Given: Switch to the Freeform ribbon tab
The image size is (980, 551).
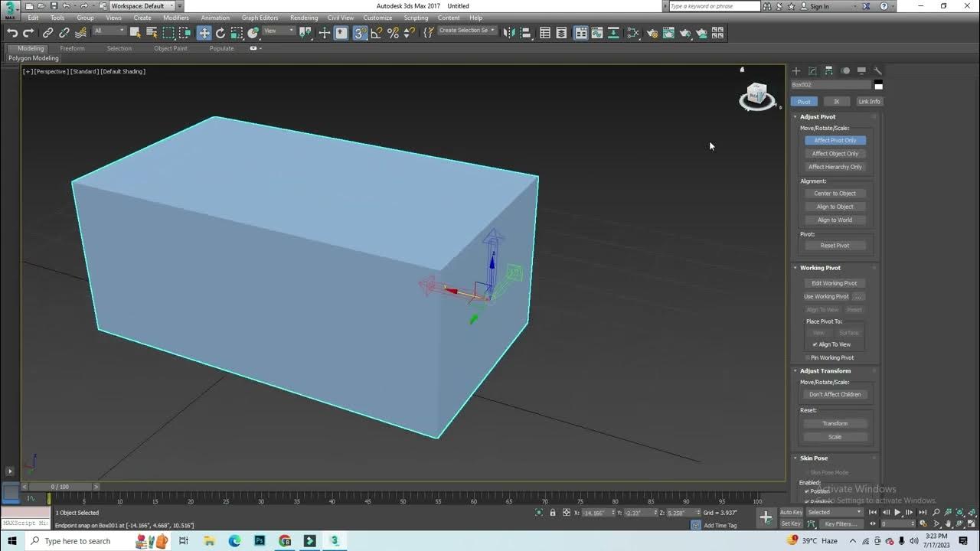Looking at the screenshot, I should [x=73, y=48].
